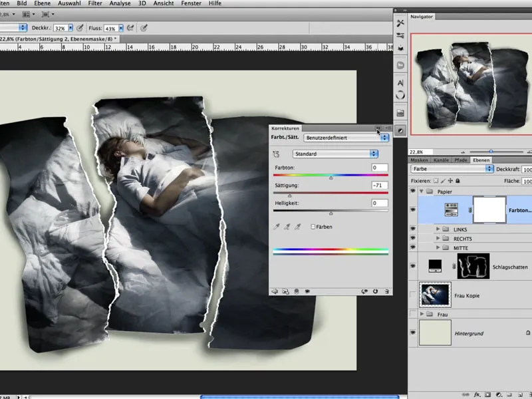Open the Clone Source dock icon
532x399 pixels.
(400, 48)
